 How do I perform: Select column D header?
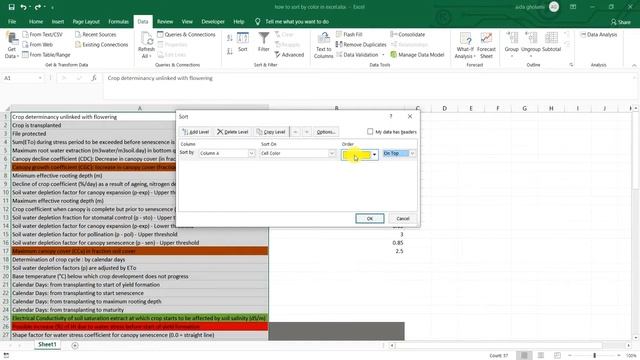point(444,108)
